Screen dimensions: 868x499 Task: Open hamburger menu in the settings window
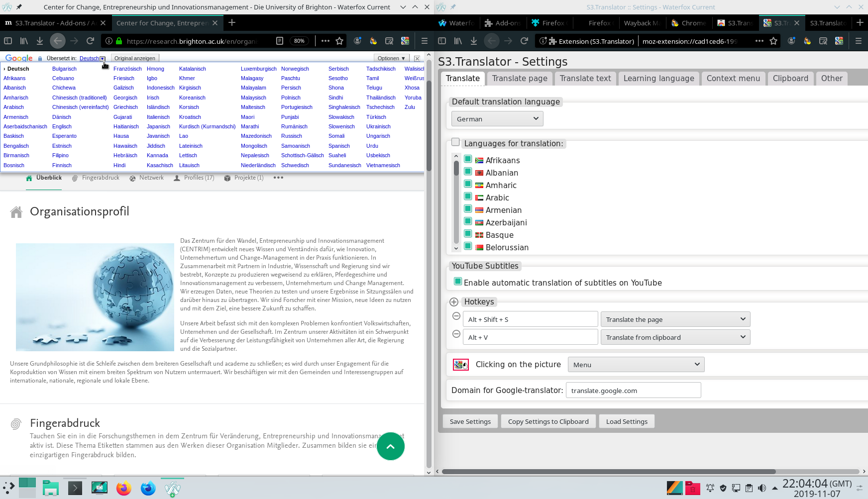pyautogui.click(x=859, y=41)
